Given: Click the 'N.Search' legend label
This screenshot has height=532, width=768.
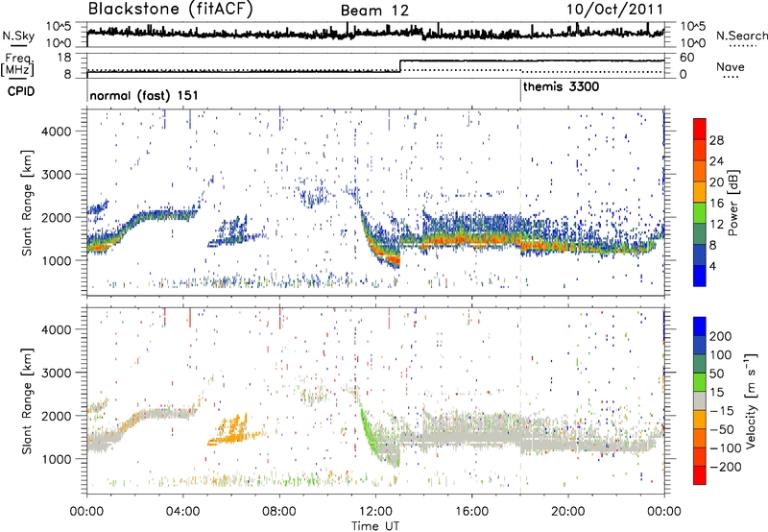Looking at the screenshot, I should (x=741, y=36).
